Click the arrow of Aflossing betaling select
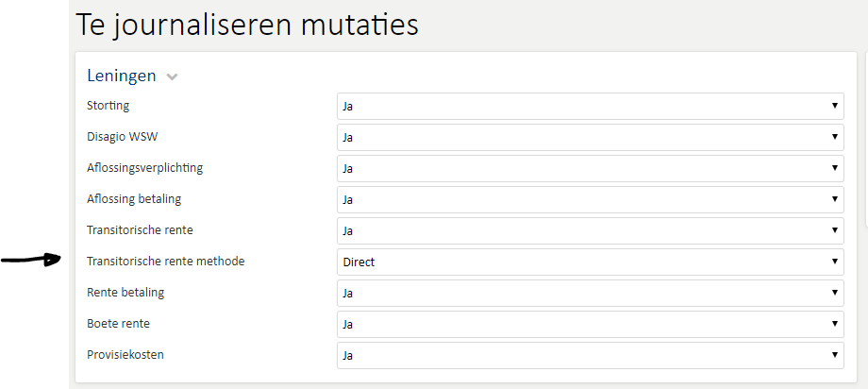The height and width of the screenshot is (389, 868). (835, 199)
